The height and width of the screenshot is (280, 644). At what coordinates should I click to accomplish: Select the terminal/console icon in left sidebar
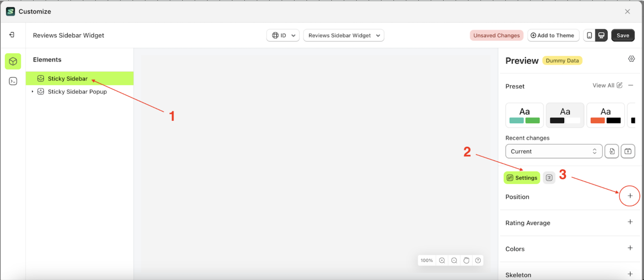point(13,81)
